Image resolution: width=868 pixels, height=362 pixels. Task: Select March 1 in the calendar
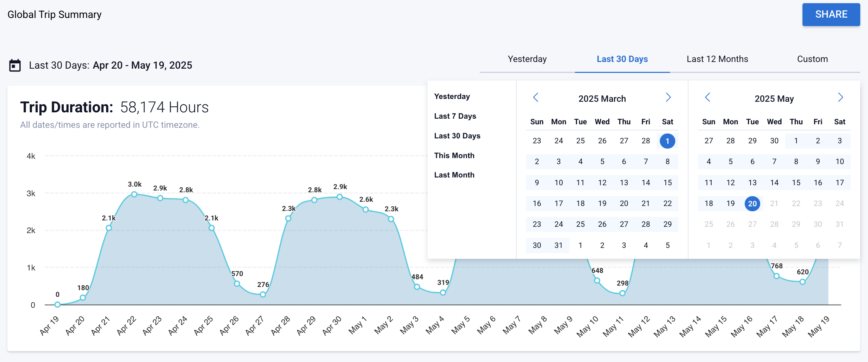tap(667, 141)
